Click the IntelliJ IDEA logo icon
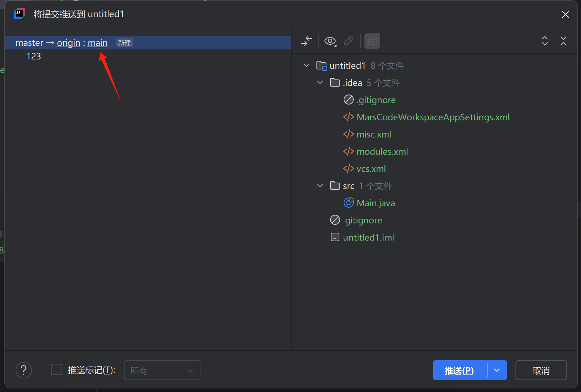 click(x=19, y=14)
